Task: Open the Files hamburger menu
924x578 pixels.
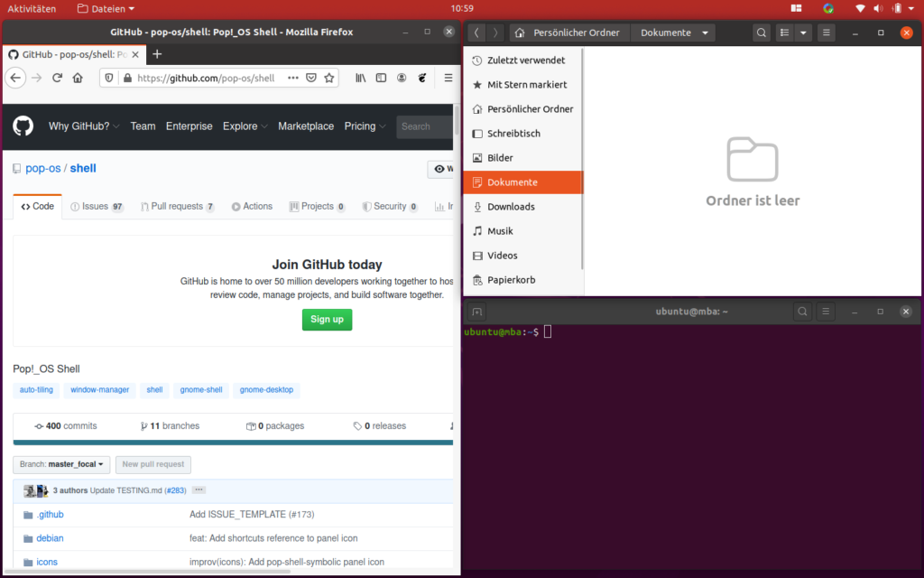Action: pyautogui.click(x=827, y=33)
